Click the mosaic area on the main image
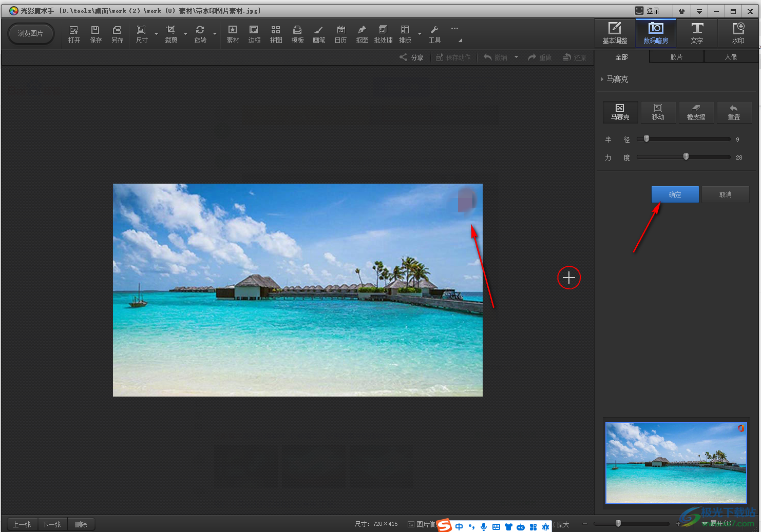Viewport: 761px width, 532px height. (466, 200)
